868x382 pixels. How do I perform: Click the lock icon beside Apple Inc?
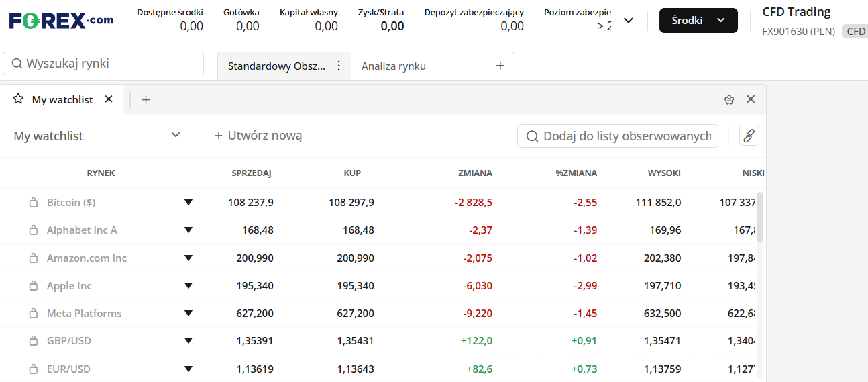click(x=34, y=285)
